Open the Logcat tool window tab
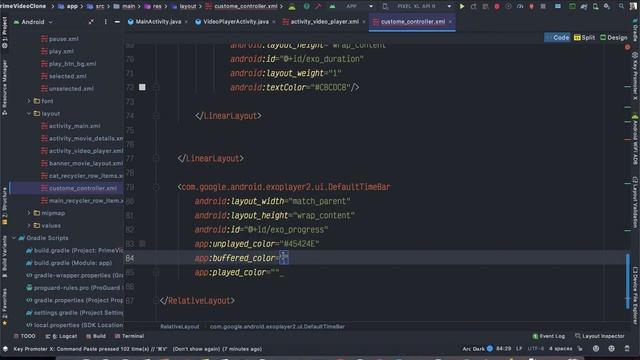This screenshot has height=360, width=640. 61,336
